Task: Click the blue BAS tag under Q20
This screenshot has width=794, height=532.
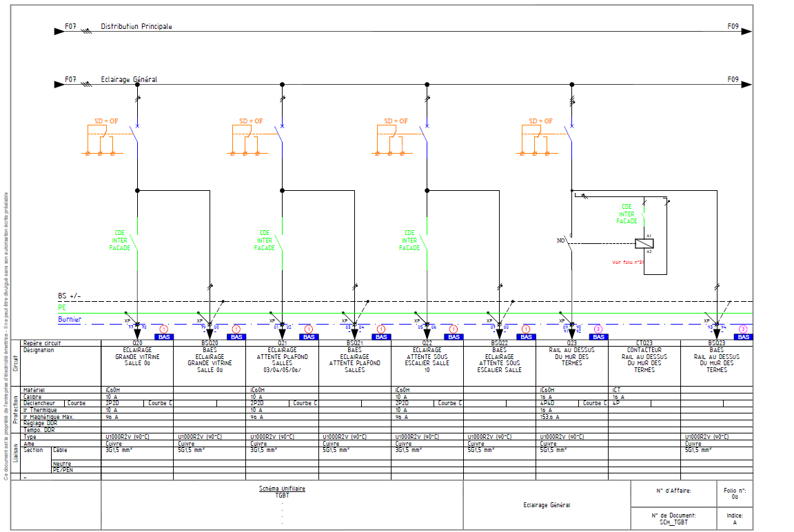Action: coord(164,337)
